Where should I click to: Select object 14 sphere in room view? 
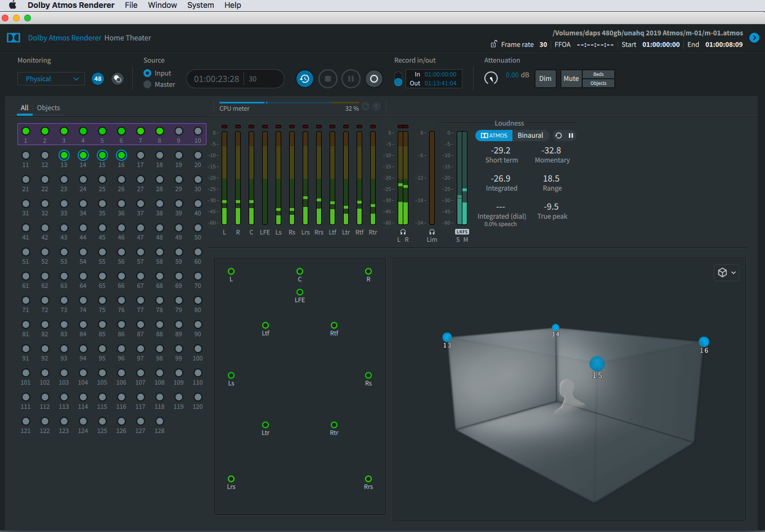[x=556, y=327]
